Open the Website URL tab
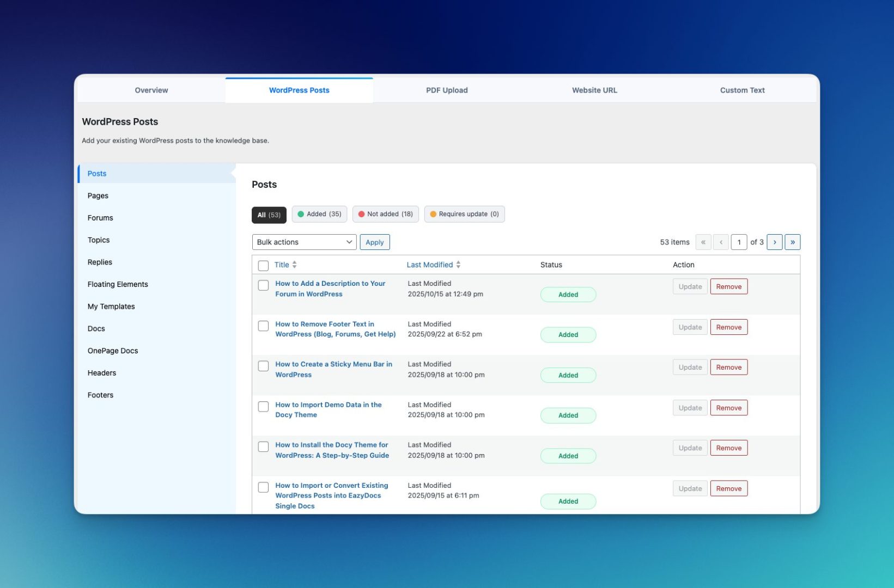Screen dimensions: 894x588 point(594,90)
